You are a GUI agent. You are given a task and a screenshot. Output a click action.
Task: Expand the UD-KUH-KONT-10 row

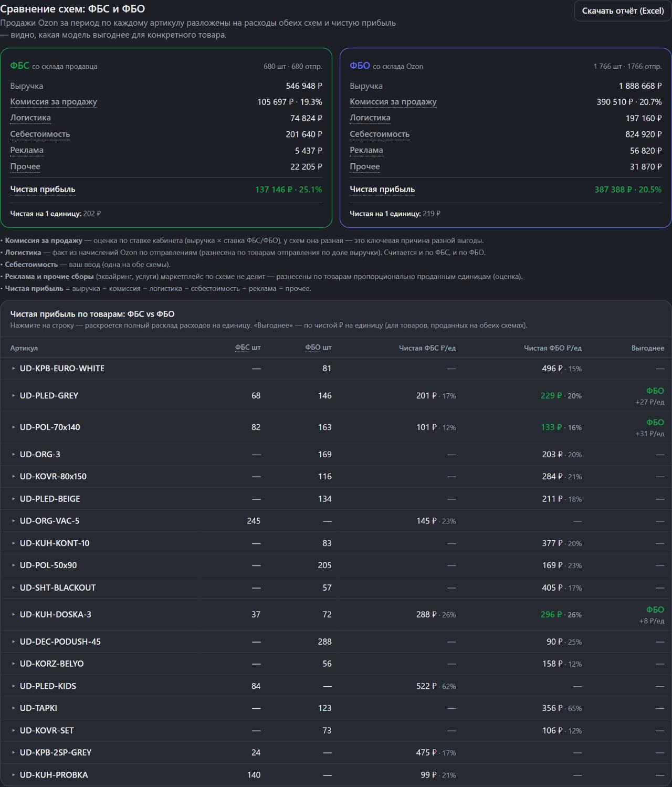[336, 543]
